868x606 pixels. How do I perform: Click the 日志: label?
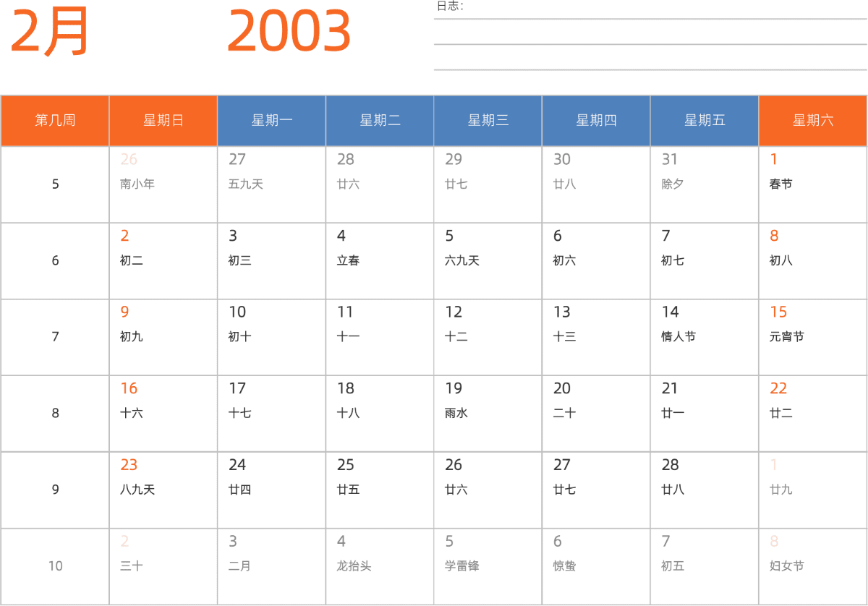450,7
